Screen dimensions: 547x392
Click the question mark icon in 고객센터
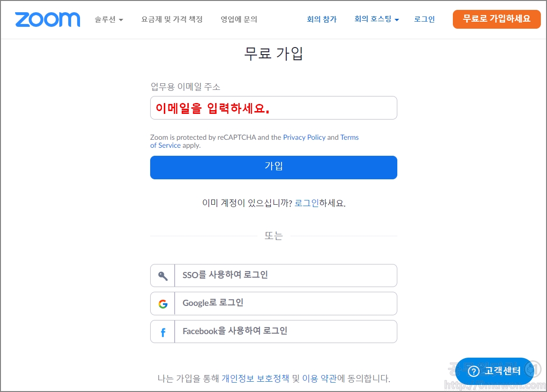(x=474, y=371)
